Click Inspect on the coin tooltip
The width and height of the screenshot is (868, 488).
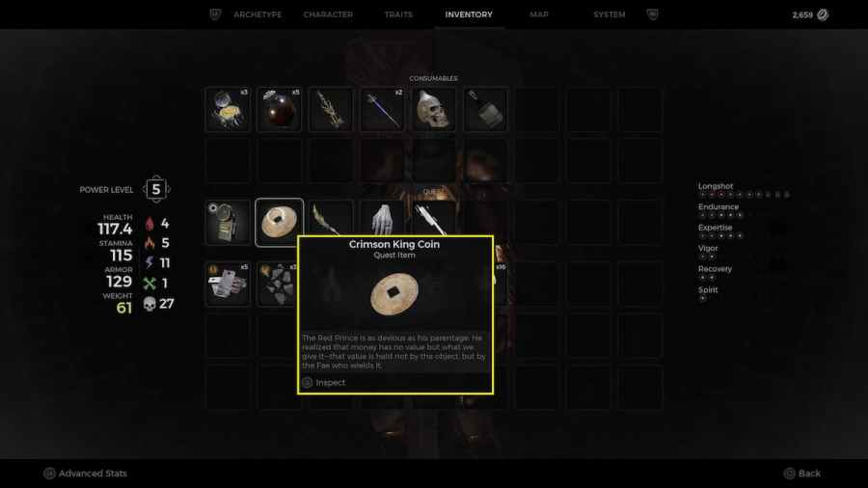point(324,382)
